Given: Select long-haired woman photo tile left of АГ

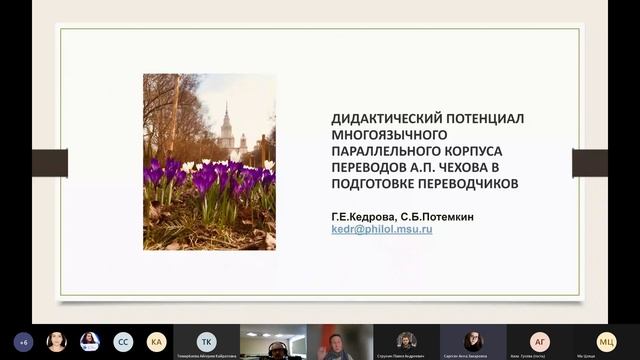Looking at the screenshot, I should coord(473,342).
